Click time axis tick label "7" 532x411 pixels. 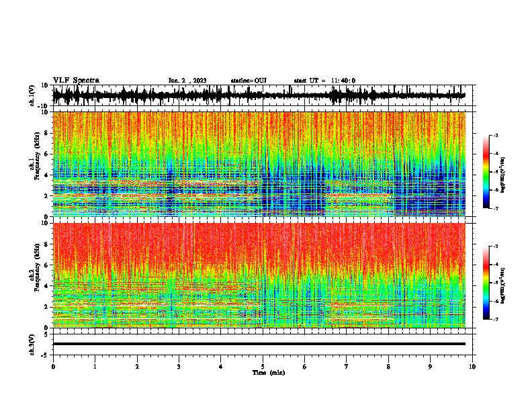pyautogui.click(x=347, y=367)
